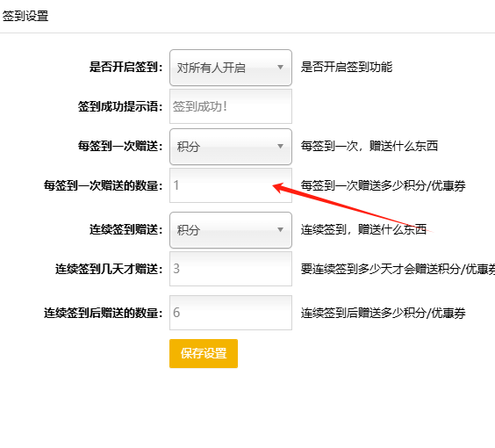Click arrow icon of 每签到一次赠送 select
This screenshot has width=495, height=448.
280,147
